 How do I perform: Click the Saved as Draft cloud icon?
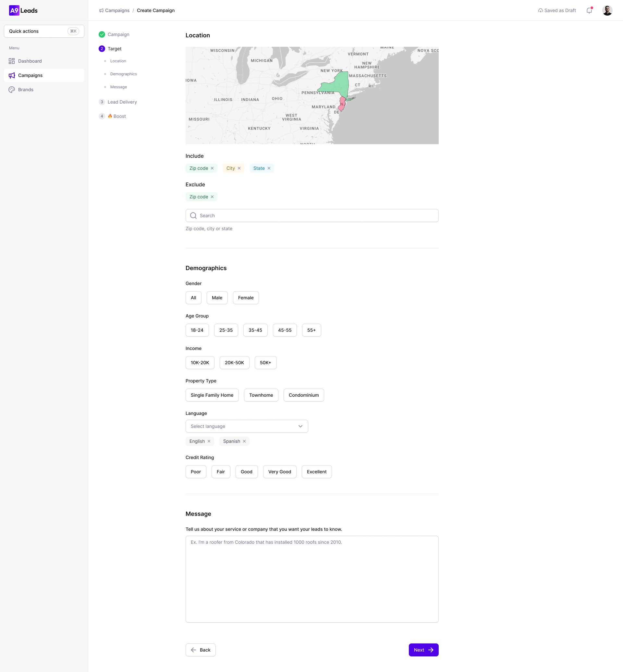540,10
